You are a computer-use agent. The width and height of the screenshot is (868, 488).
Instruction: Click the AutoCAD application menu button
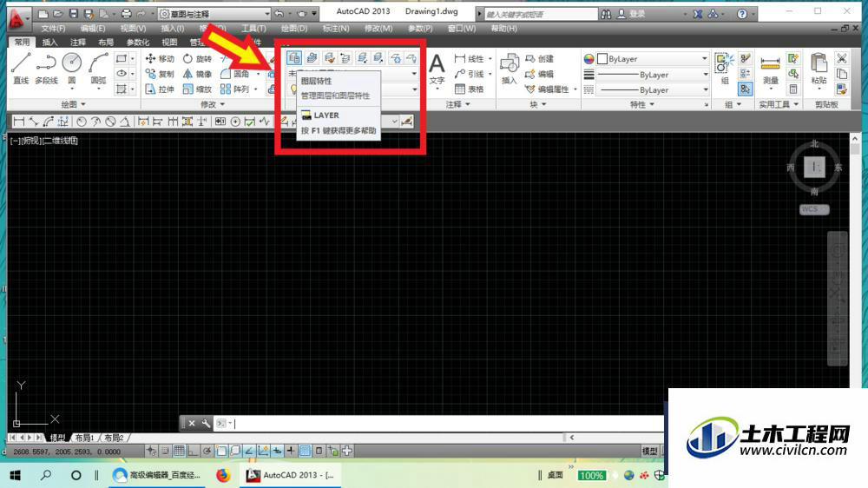coord(17,18)
